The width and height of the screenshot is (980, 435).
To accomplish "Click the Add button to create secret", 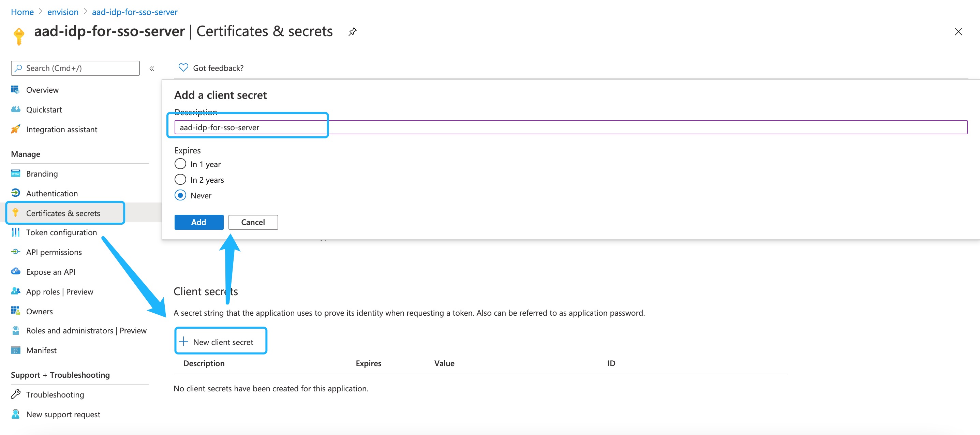I will click(198, 222).
